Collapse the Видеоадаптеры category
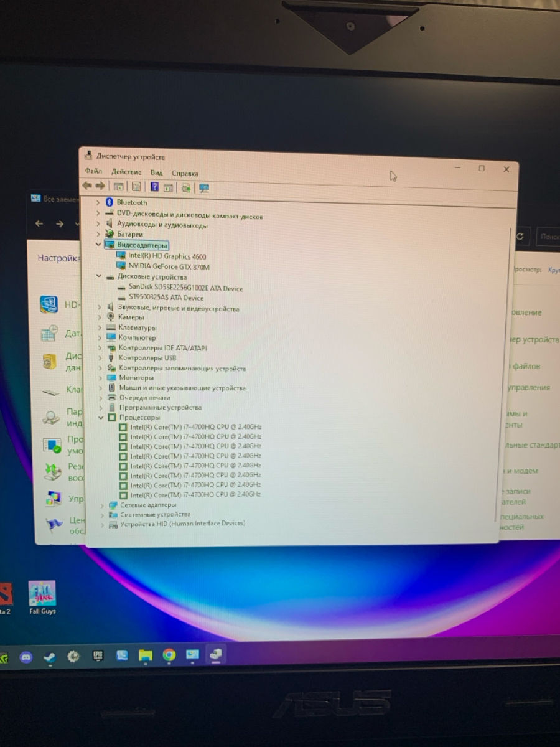The height and width of the screenshot is (747, 560). click(x=98, y=245)
